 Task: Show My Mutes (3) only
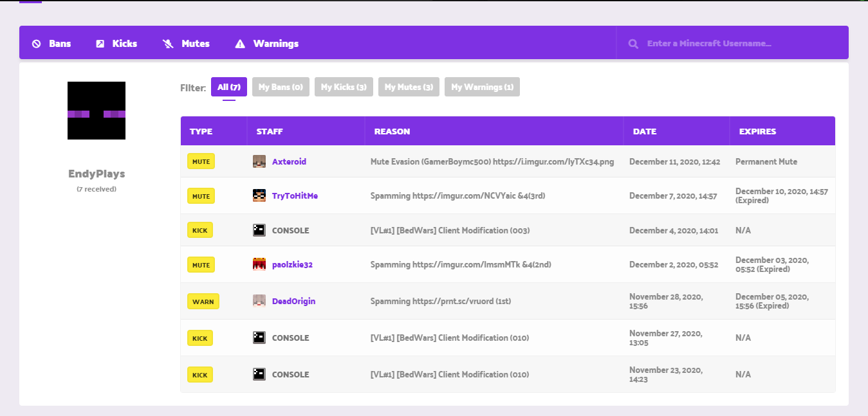pyautogui.click(x=409, y=87)
